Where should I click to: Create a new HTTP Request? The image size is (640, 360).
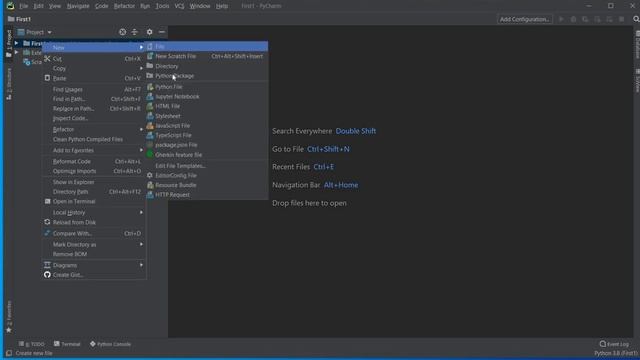[207, 195]
